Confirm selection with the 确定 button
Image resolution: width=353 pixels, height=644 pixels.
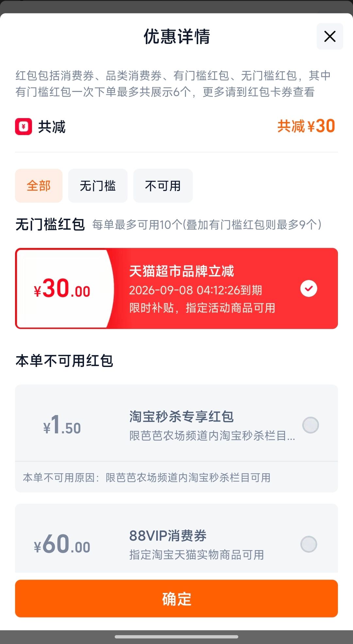click(176, 599)
